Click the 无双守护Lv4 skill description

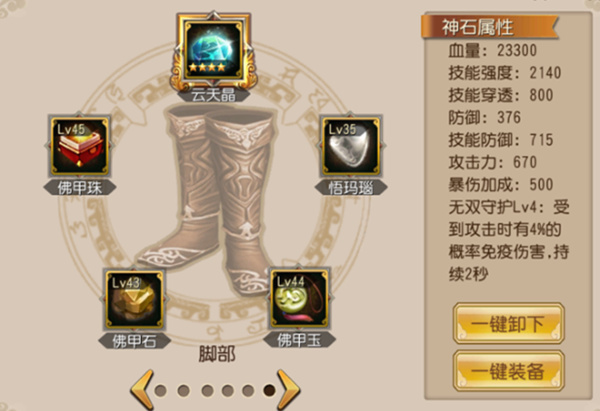509,241
